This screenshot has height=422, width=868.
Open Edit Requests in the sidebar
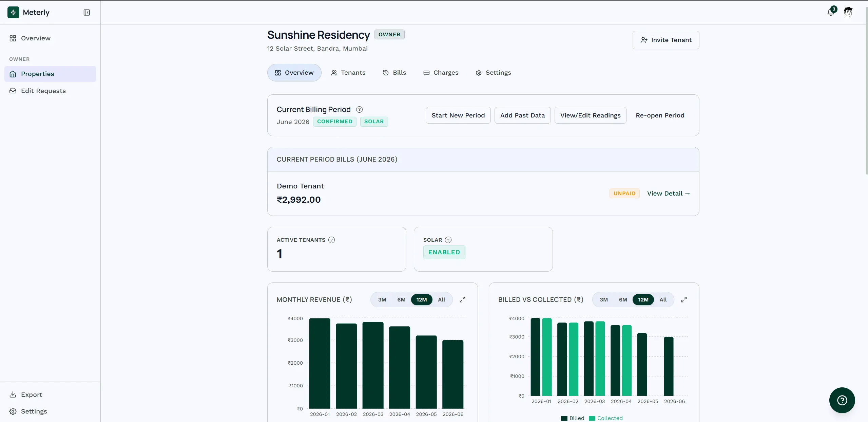[x=50, y=91]
